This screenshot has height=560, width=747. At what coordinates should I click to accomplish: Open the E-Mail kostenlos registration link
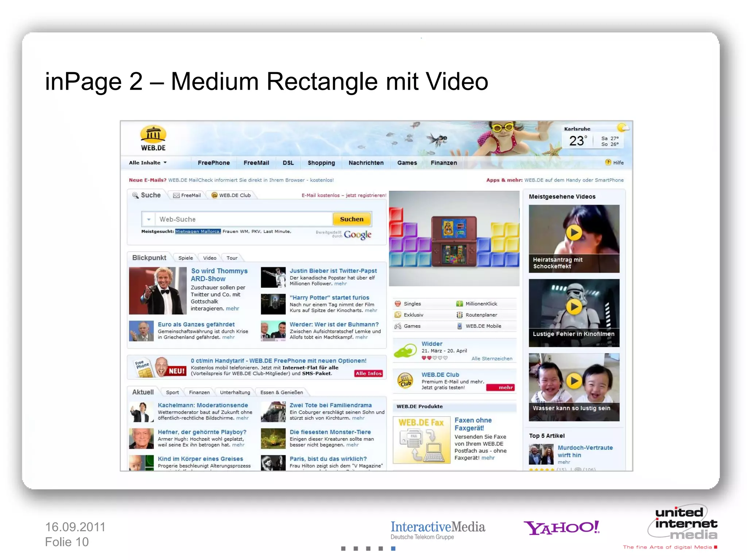(344, 195)
